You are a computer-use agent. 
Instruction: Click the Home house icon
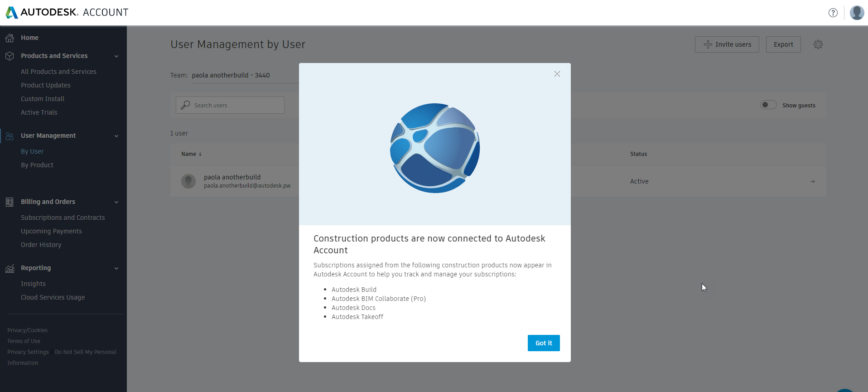click(10, 38)
